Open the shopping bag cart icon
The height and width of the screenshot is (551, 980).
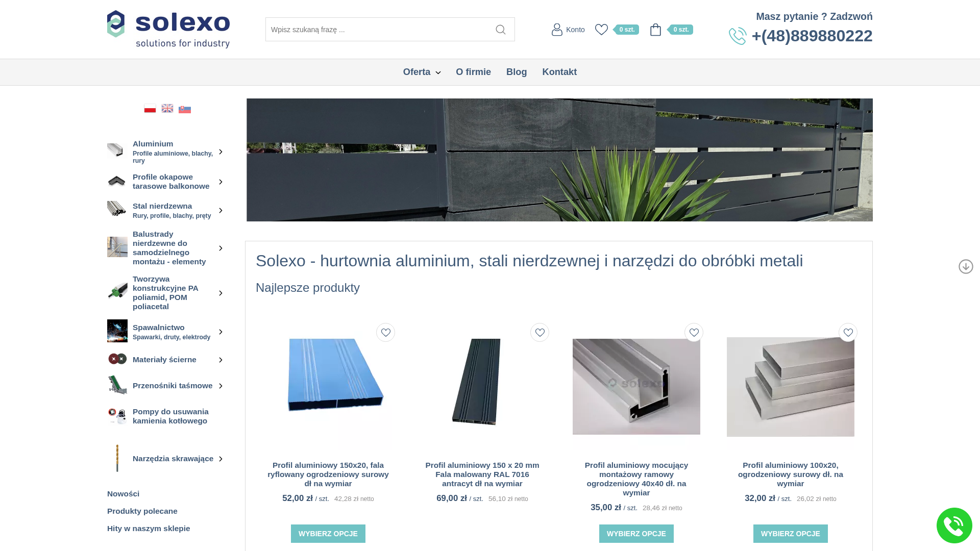(655, 30)
